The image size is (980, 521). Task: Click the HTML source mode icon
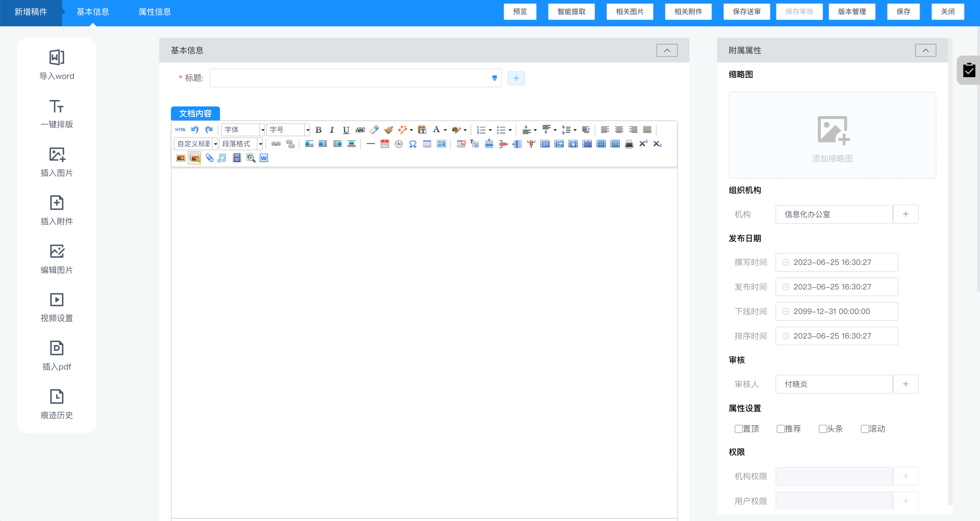[x=180, y=130]
